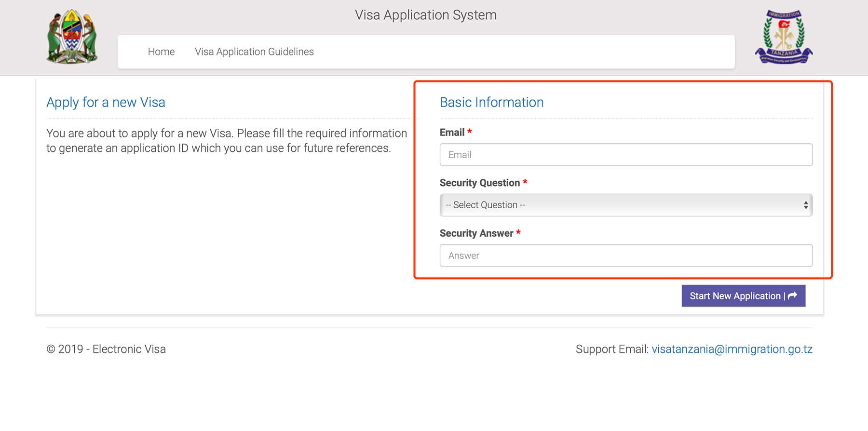Click the up-down arrows of the Security Question select
The image size is (868, 431).
805,205
